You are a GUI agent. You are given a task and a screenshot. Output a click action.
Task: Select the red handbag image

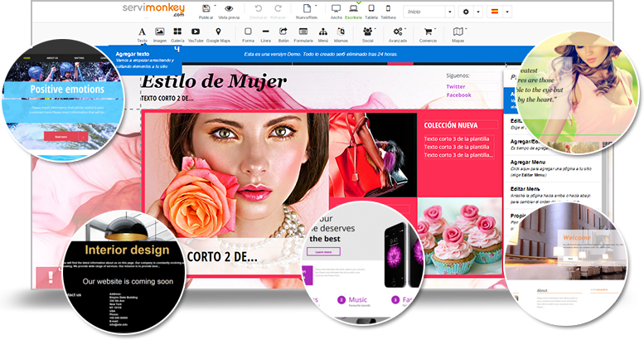372,155
